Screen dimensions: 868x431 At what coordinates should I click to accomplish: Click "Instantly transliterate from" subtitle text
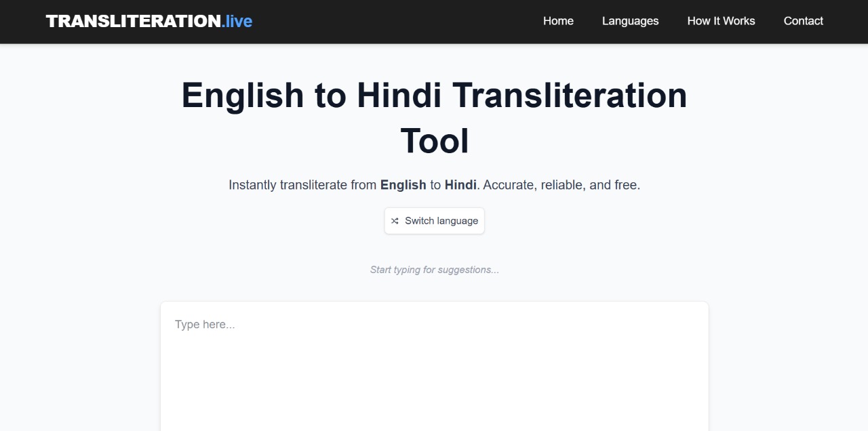tap(302, 185)
